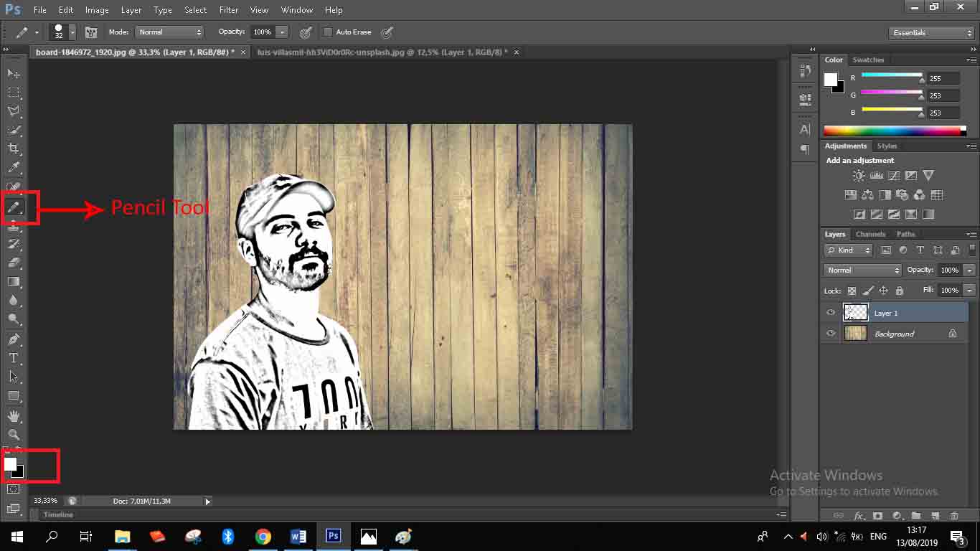Select the Zoom tool

[14, 435]
